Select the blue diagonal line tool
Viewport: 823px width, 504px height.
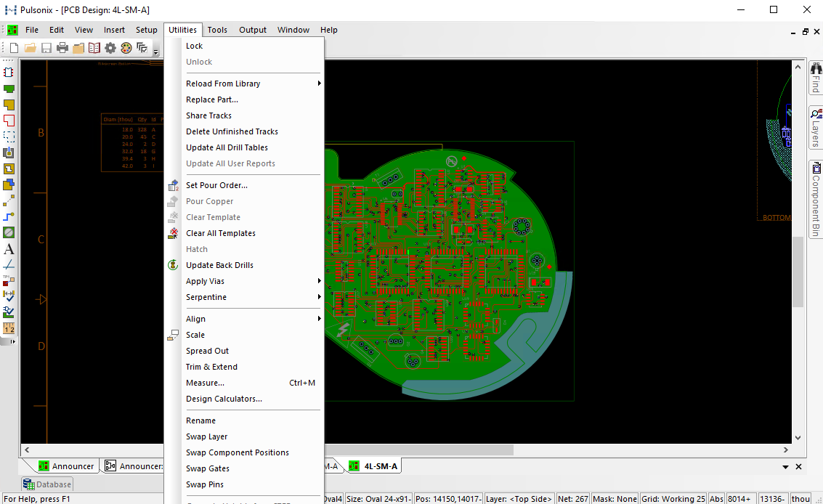[9, 264]
